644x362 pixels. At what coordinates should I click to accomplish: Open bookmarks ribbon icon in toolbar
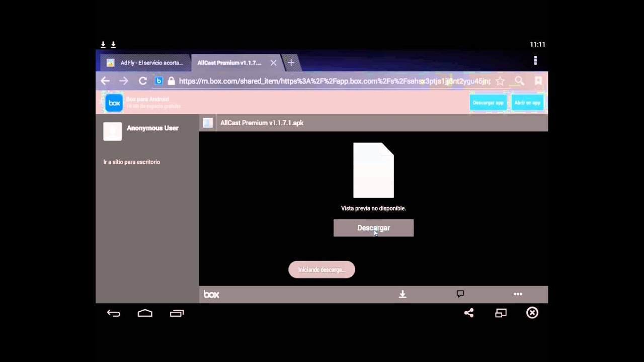pyautogui.click(x=538, y=81)
